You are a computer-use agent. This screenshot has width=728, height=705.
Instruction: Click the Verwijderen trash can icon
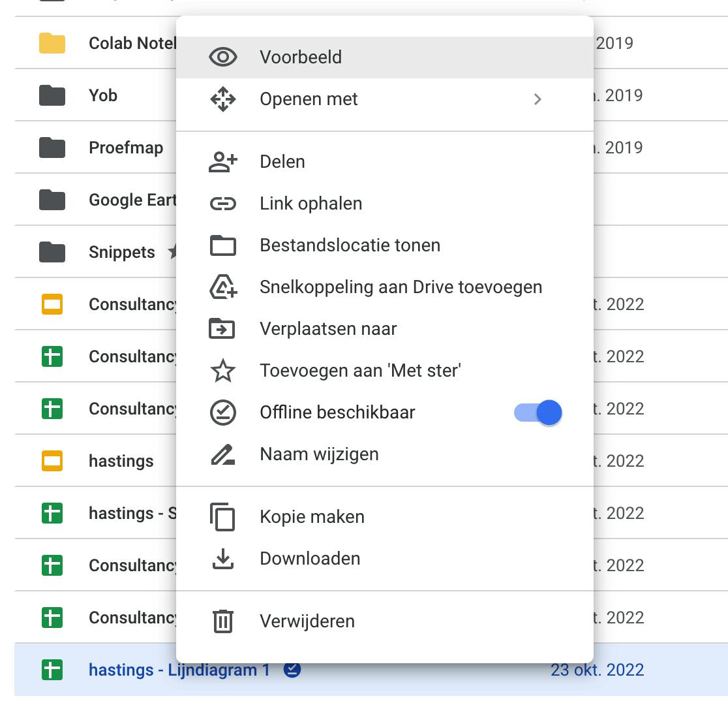pos(223,621)
